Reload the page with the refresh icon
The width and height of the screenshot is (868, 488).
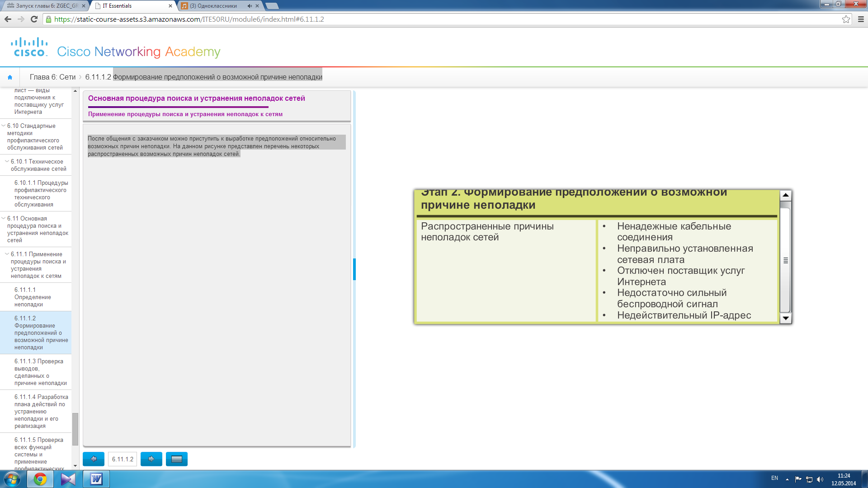tap(34, 19)
